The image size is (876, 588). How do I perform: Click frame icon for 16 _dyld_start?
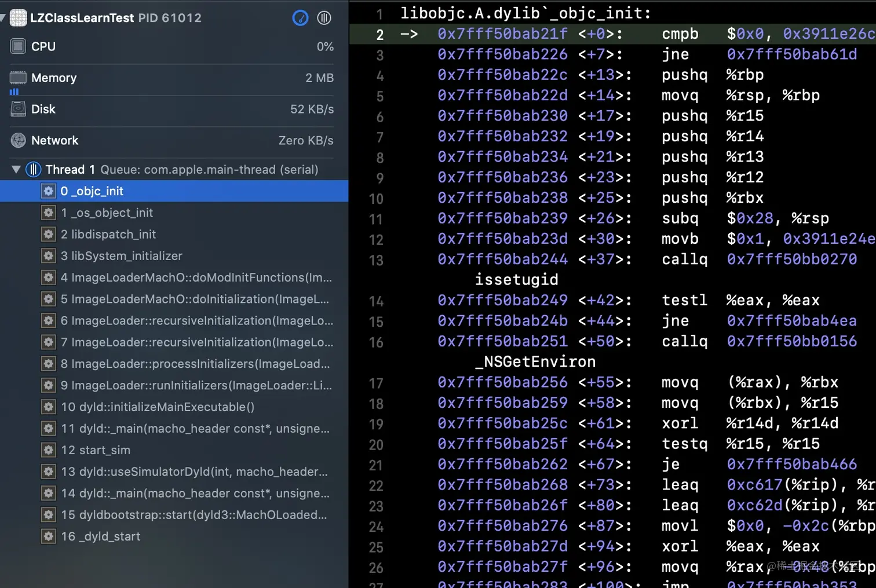click(x=49, y=536)
